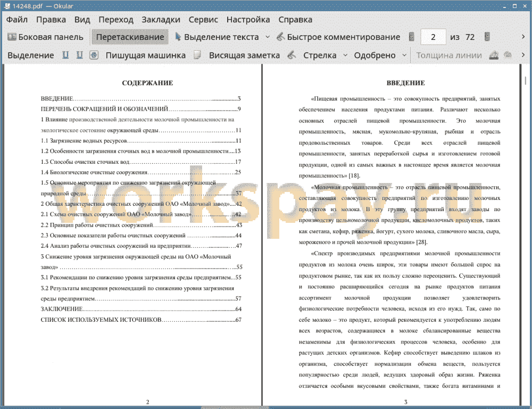The width and height of the screenshot is (532, 409).
Task: Open the Файл menu
Action: pos(16,20)
